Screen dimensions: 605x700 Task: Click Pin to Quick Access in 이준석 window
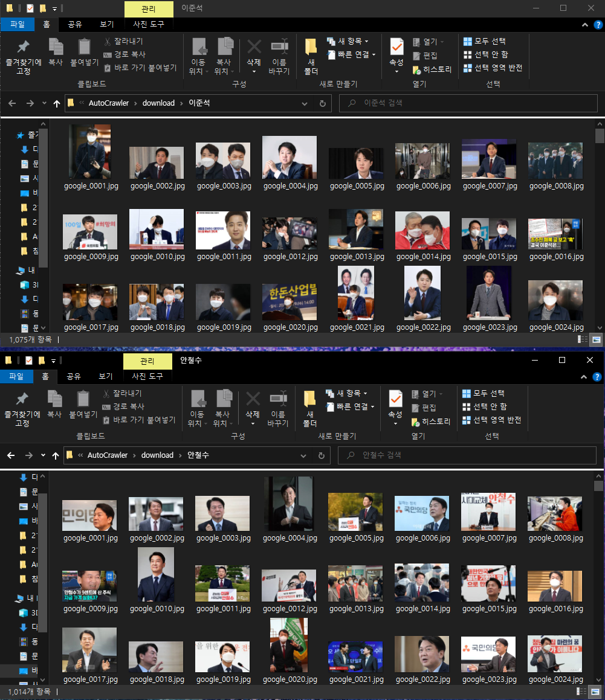click(23, 57)
